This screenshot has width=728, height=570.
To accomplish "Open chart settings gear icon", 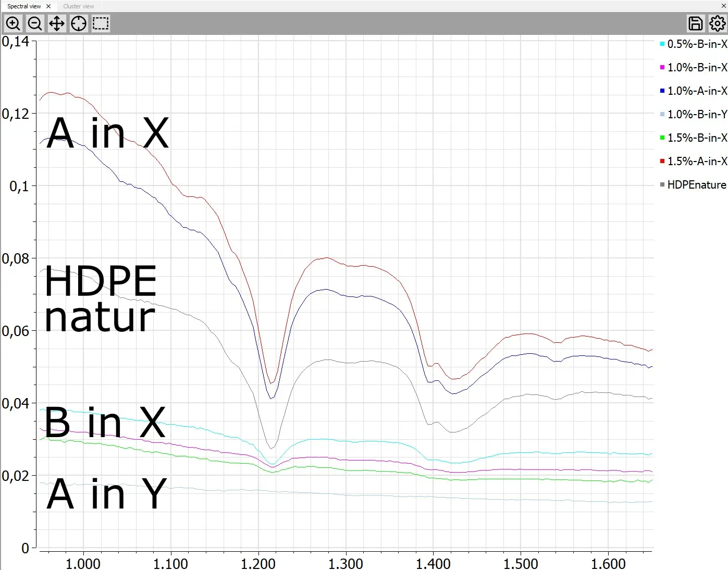I will point(718,23).
